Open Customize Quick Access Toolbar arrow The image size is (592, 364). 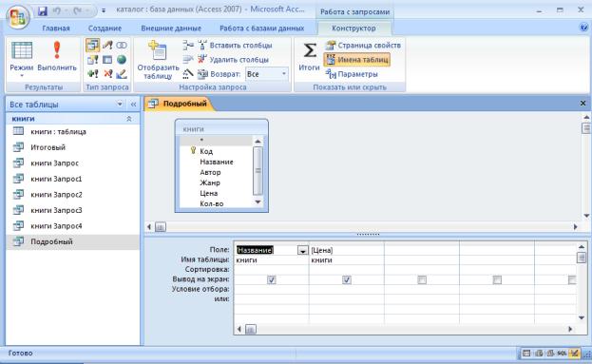click(x=104, y=10)
